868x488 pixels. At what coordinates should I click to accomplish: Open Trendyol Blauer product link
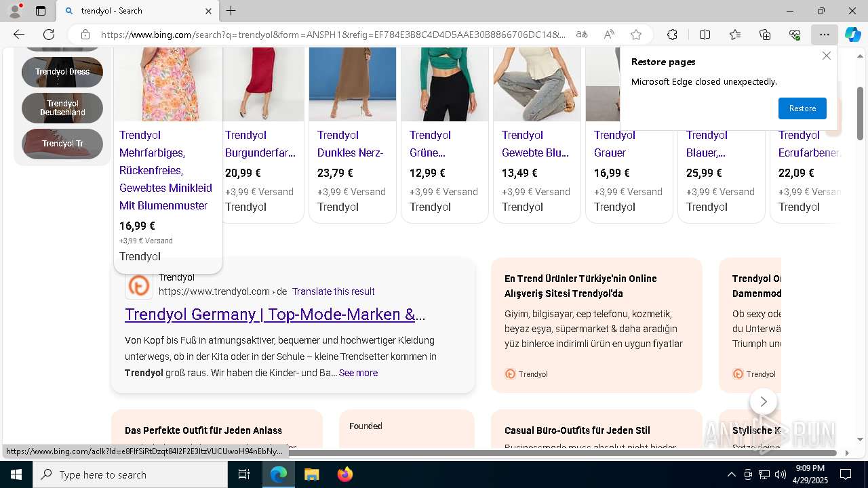pos(707,144)
